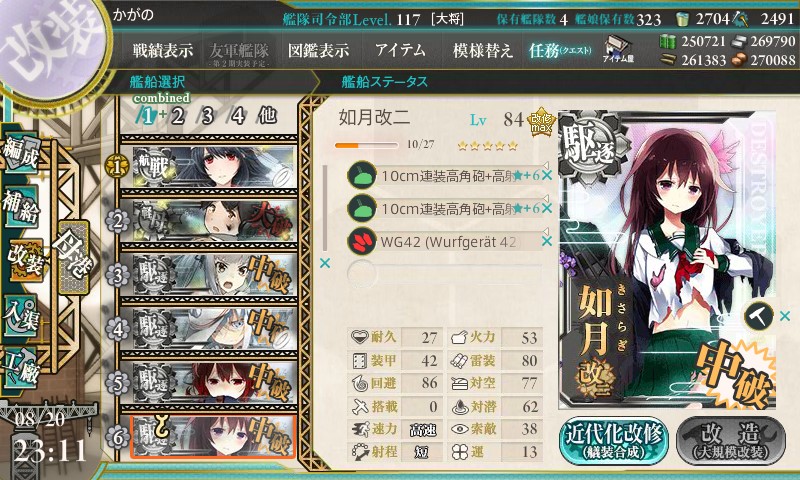Click the orange HP gauge bar
The image size is (800, 480).
[366, 145]
